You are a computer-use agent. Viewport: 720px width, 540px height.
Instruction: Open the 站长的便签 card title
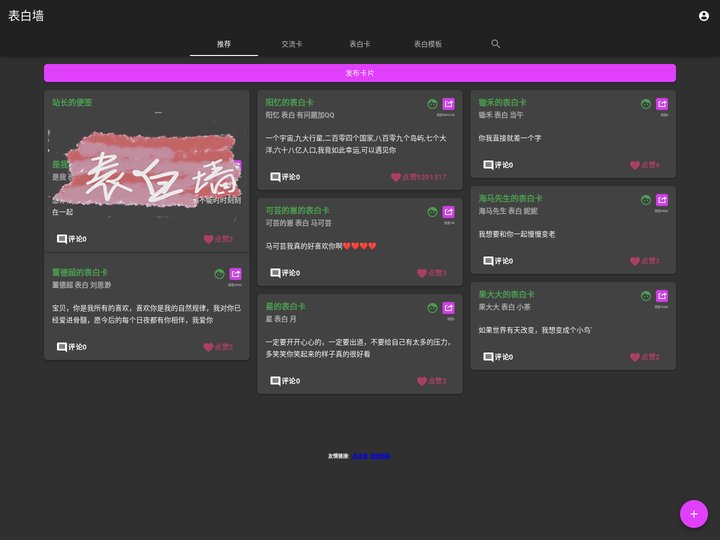tap(72, 102)
